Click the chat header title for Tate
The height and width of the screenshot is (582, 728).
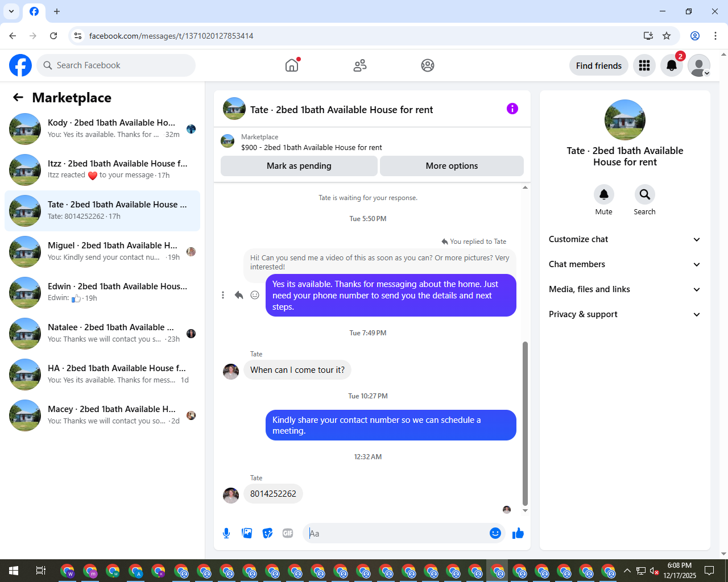point(341,110)
